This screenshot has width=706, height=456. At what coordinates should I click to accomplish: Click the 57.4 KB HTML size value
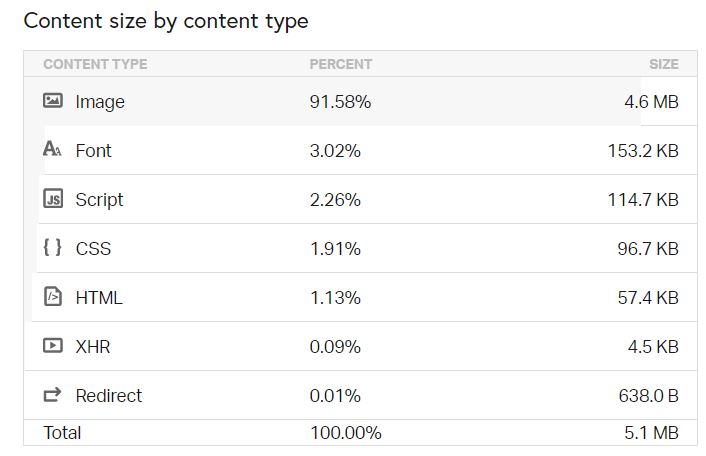tap(648, 298)
